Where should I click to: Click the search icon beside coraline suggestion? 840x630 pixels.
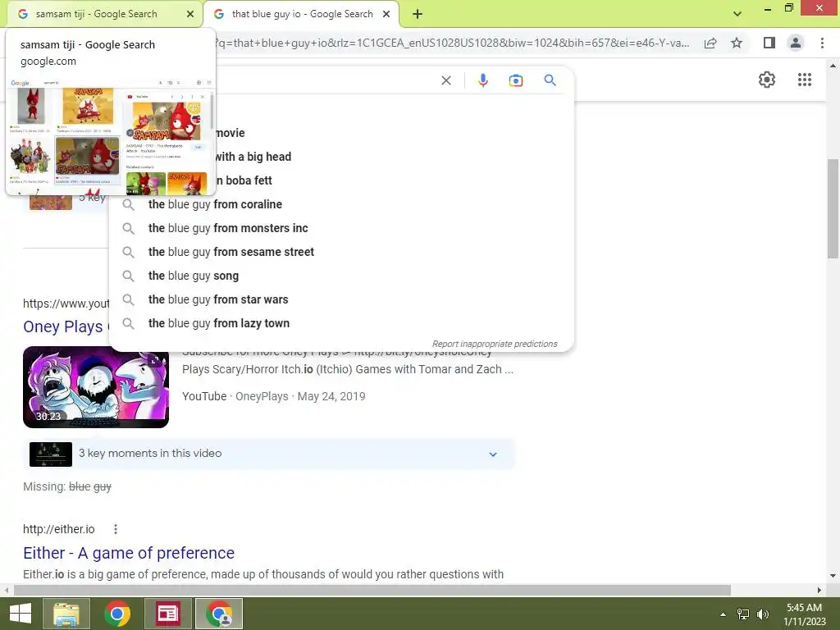coord(128,204)
